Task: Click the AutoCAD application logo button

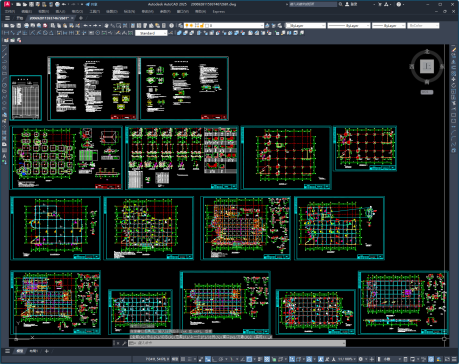Action: point(7,4)
